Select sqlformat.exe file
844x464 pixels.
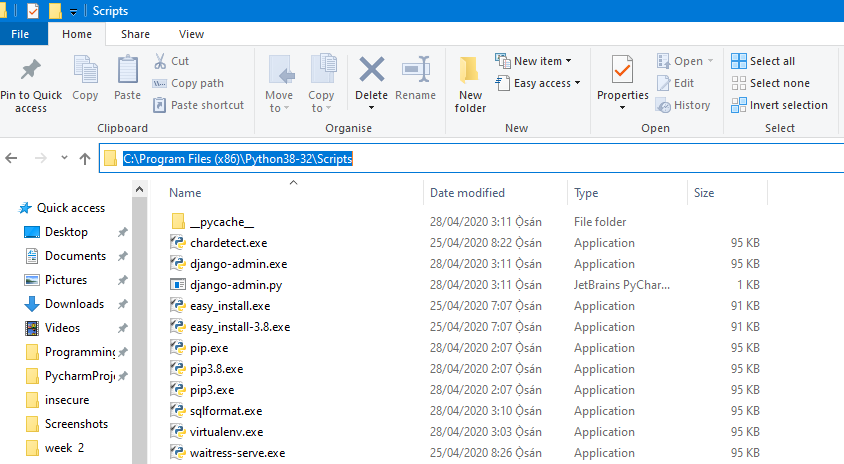coord(216,411)
